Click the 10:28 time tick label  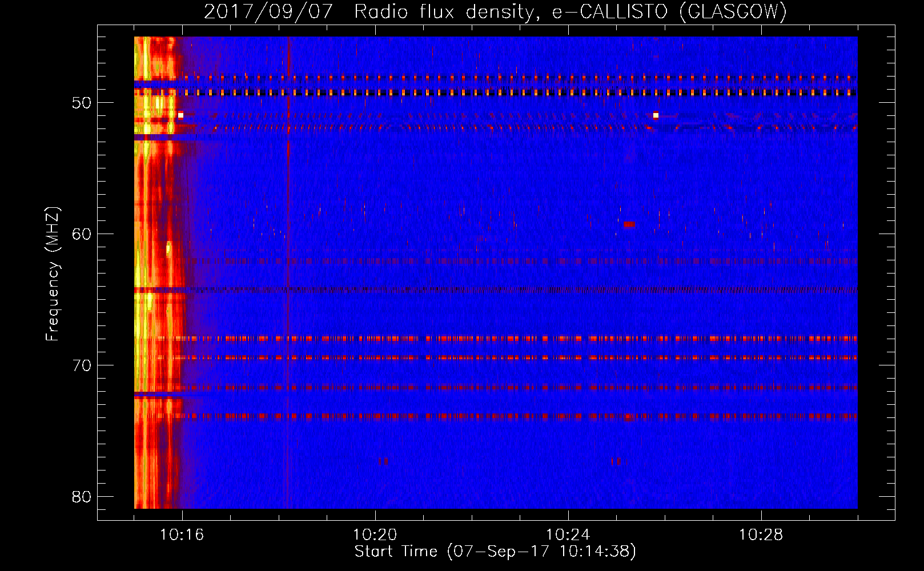(x=761, y=535)
